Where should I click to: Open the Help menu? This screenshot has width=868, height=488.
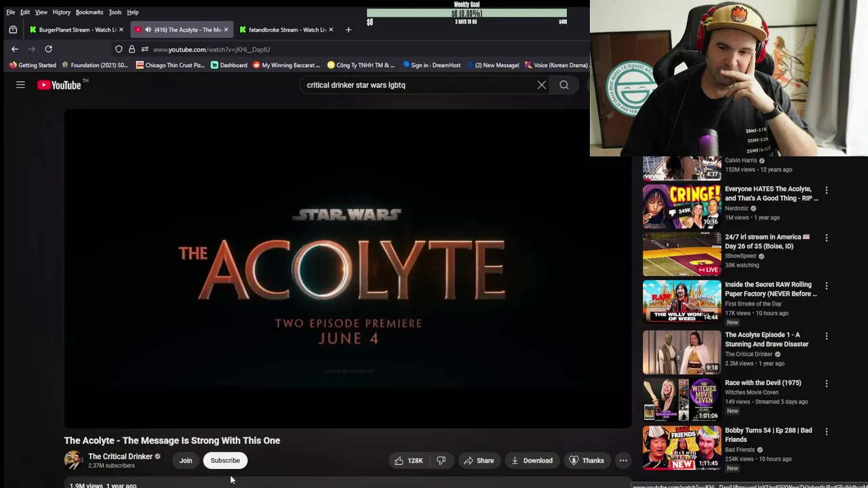point(133,12)
